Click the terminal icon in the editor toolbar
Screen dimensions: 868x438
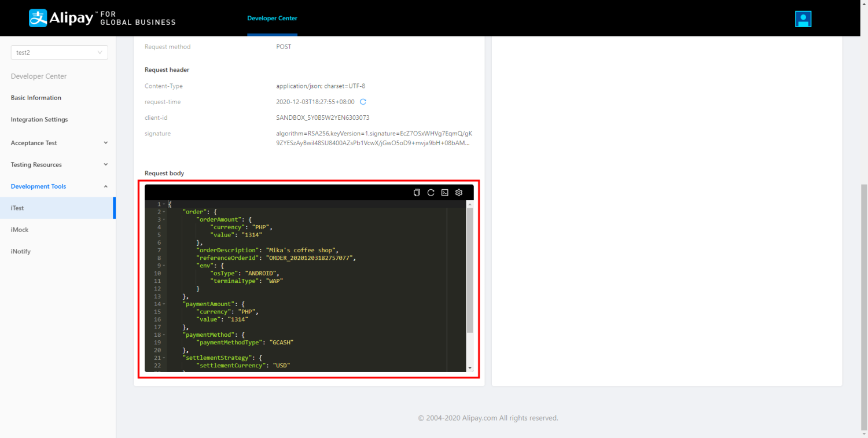pos(444,193)
